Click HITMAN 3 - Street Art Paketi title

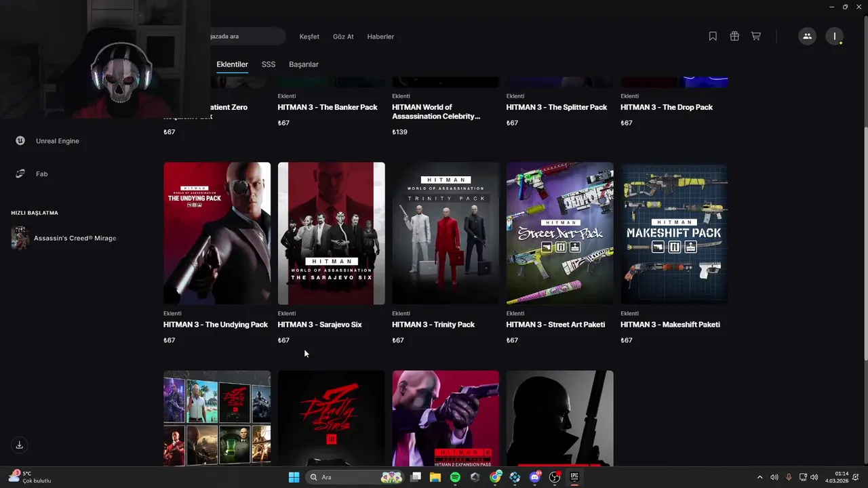[x=555, y=325]
